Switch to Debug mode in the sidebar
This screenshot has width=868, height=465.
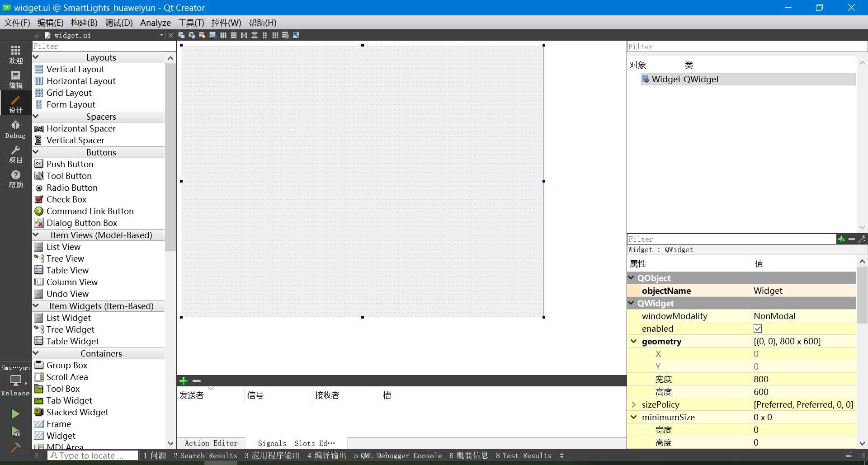pos(15,130)
